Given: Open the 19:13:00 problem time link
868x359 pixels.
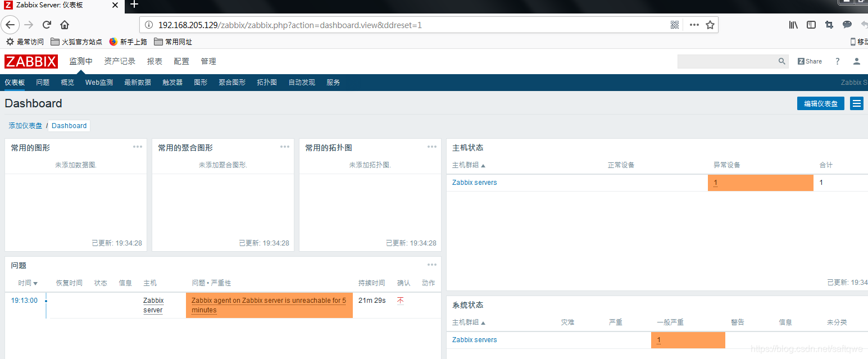Looking at the screenshot, I should (24, 301).
